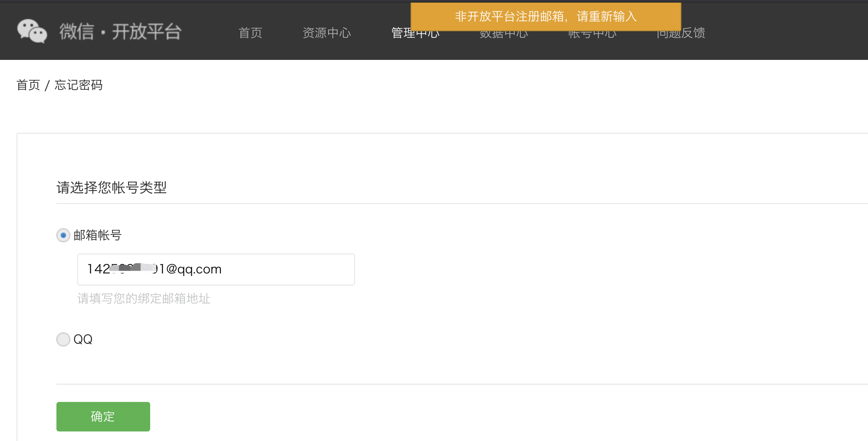This screenshot has width=868, height=441.
Task: Open the 首页 navigation item
Action: pyautogui.click(x=250, y=33)
